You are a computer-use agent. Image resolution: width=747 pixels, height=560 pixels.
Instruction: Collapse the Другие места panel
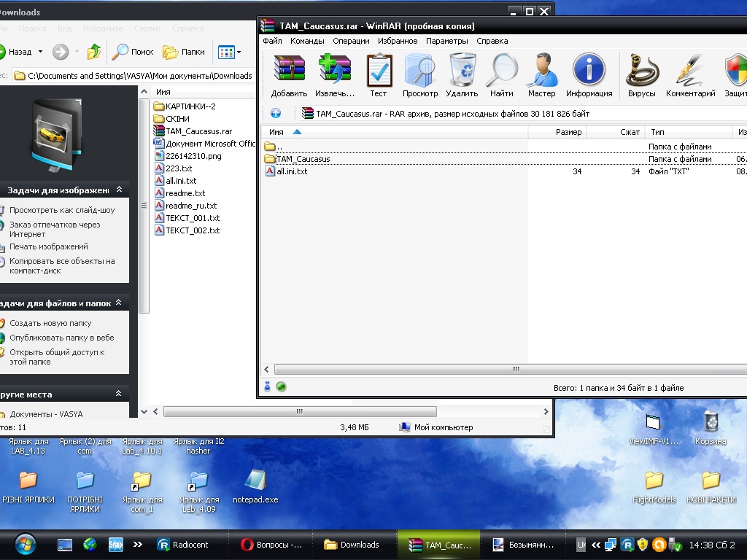coord(119,394)
